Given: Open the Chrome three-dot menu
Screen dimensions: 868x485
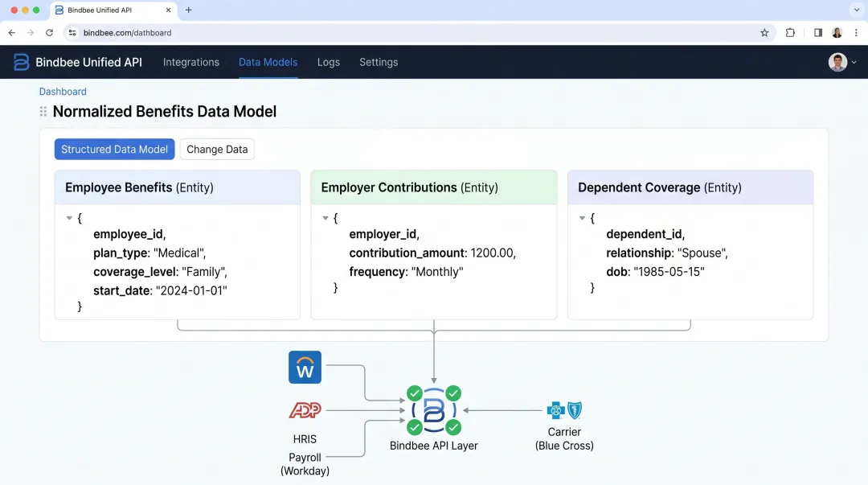Looking at the screenshot, I should pos(856,33).
